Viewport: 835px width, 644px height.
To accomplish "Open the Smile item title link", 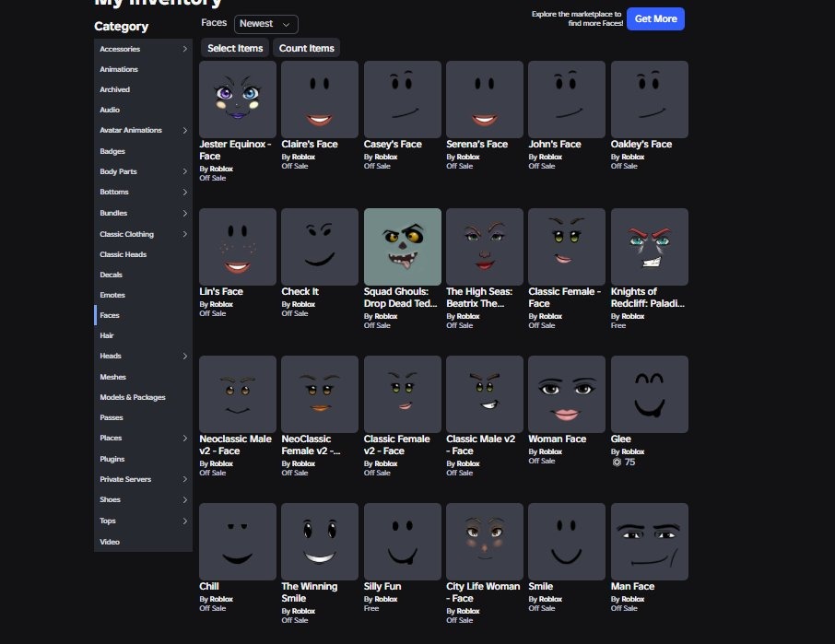I will tap(540, 587).
